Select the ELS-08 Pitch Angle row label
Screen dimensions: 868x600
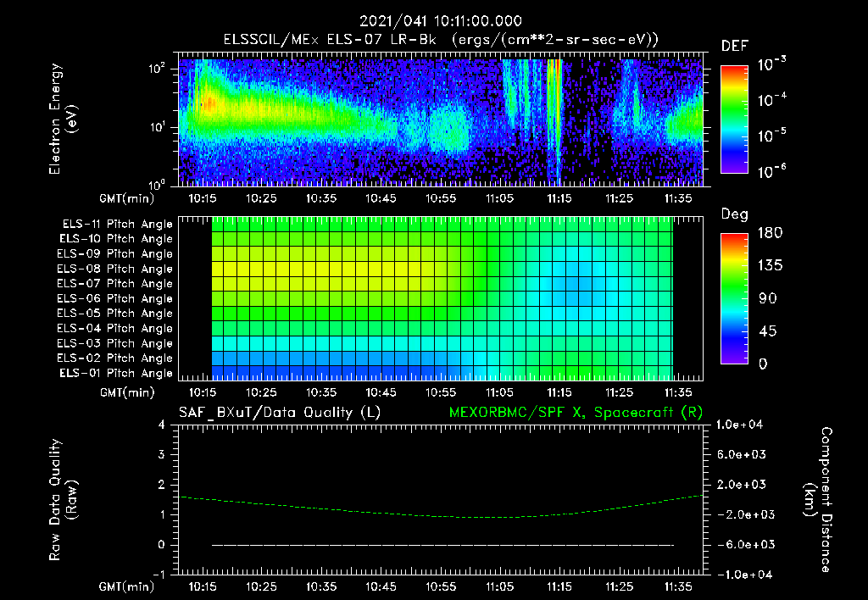coord(114,269)
